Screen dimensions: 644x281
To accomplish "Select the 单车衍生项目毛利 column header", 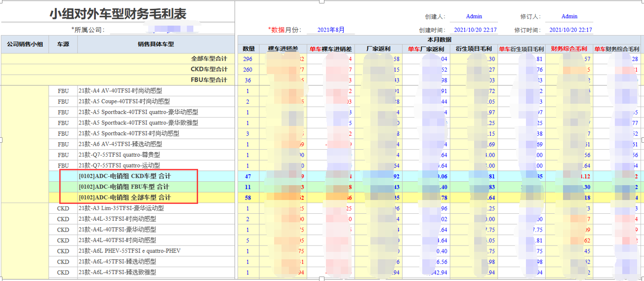I will [521, 49].
